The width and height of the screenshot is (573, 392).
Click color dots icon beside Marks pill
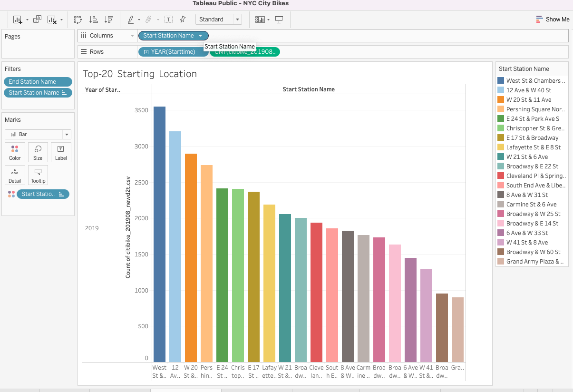(11, 194)
